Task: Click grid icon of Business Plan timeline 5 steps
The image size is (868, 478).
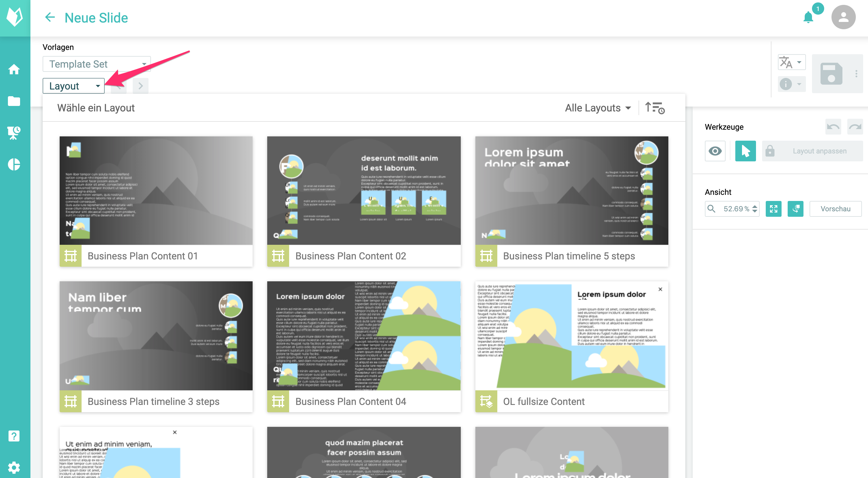Action: click(x=486, y=256)
